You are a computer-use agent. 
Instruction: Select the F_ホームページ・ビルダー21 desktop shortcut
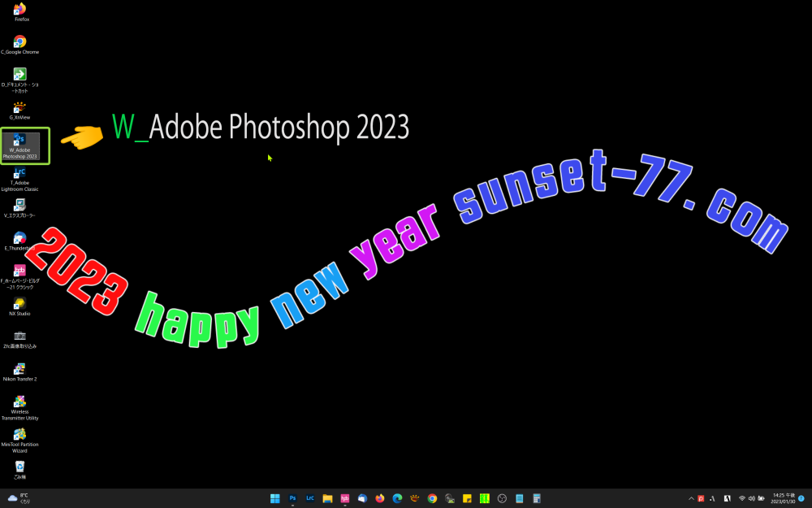click(x=19, y=277)
